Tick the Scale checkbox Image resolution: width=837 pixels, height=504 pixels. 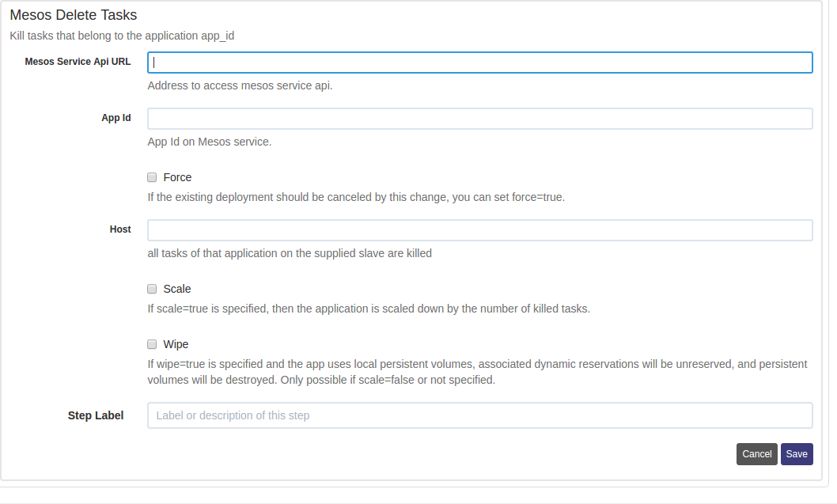152,289
